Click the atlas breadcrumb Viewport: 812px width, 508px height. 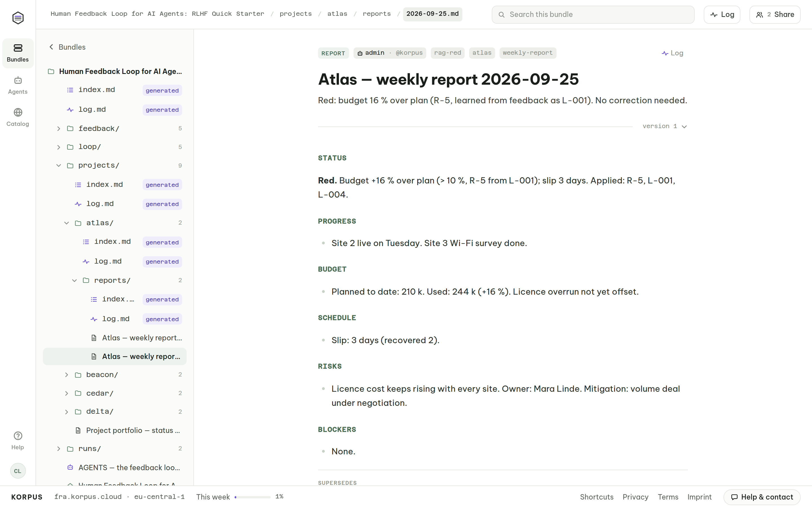point(337,14)
